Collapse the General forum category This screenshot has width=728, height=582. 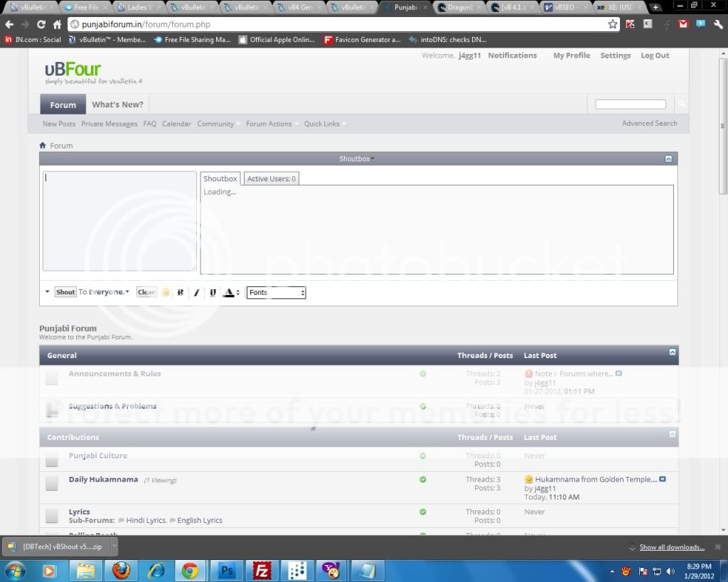(x=673, y=352)
